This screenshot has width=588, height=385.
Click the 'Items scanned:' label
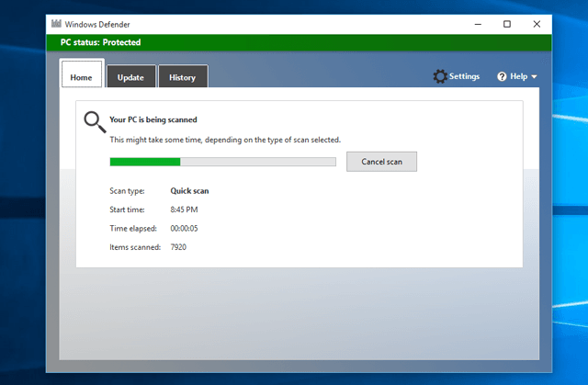tap(135, 247)
